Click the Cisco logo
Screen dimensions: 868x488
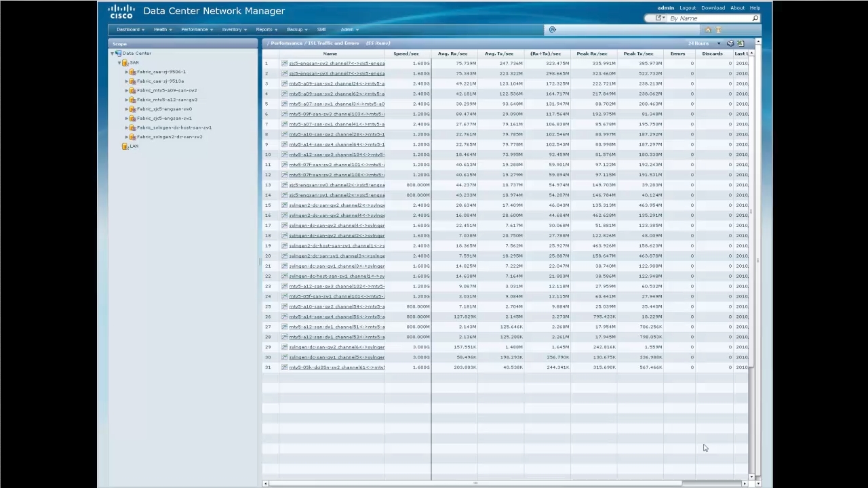click(121, 12)
